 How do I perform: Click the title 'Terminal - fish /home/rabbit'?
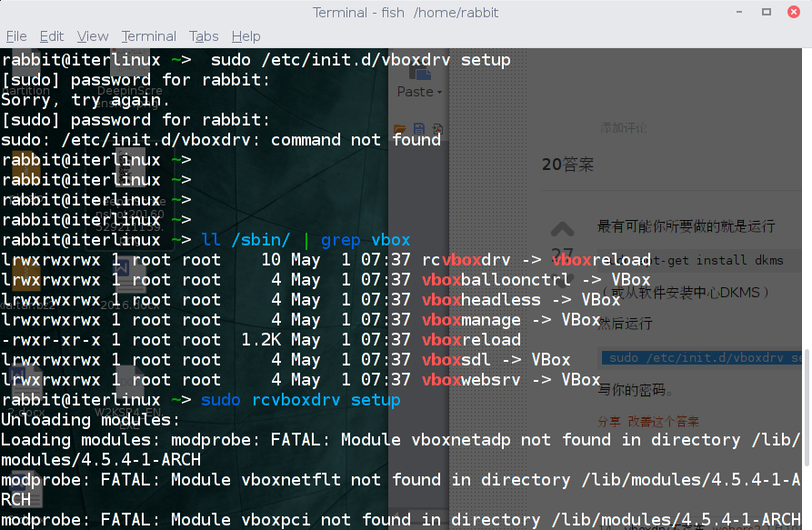point(406,13)
